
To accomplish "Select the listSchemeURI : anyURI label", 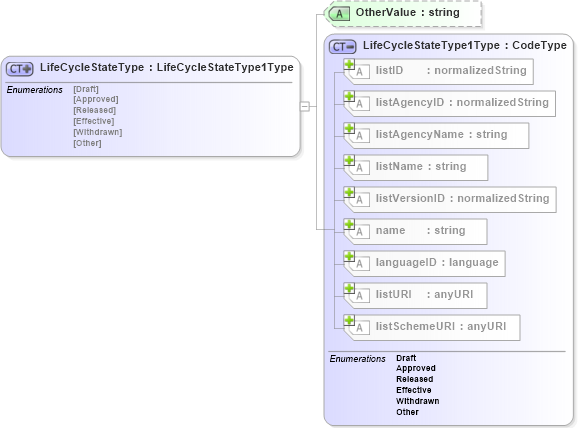I will (x=441, y=326).
